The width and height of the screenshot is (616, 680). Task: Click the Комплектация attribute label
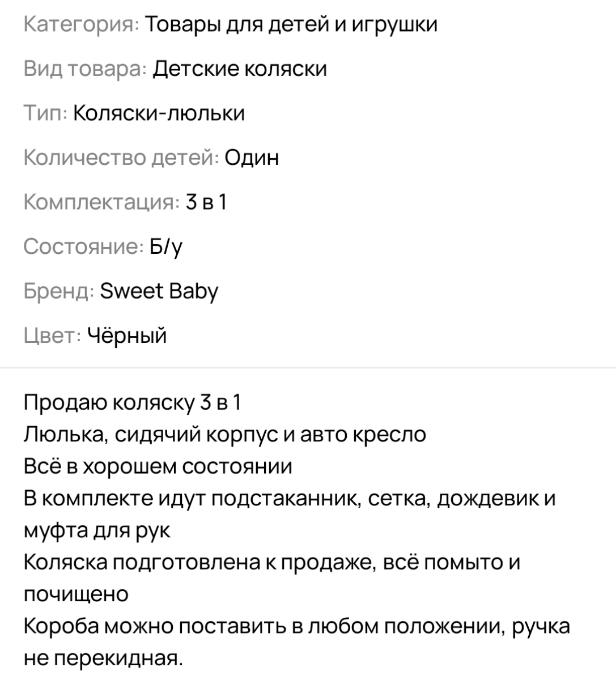[101, 202]
